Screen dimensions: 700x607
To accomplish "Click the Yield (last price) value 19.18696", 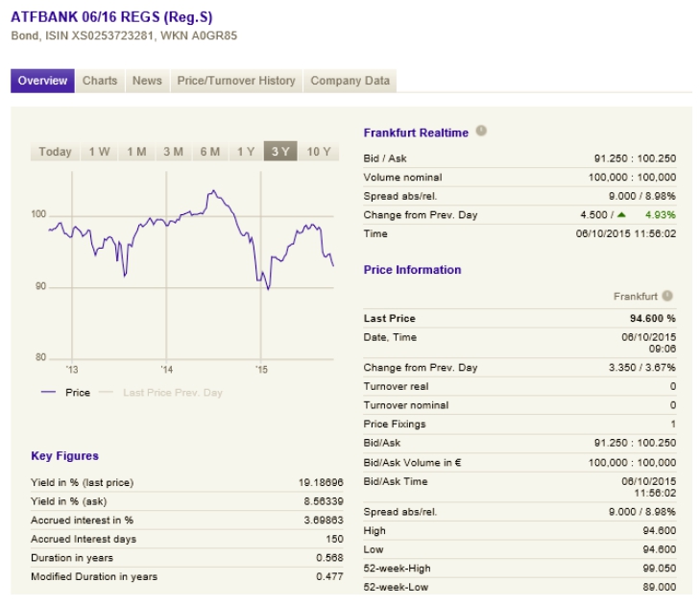I will [321, 482].
